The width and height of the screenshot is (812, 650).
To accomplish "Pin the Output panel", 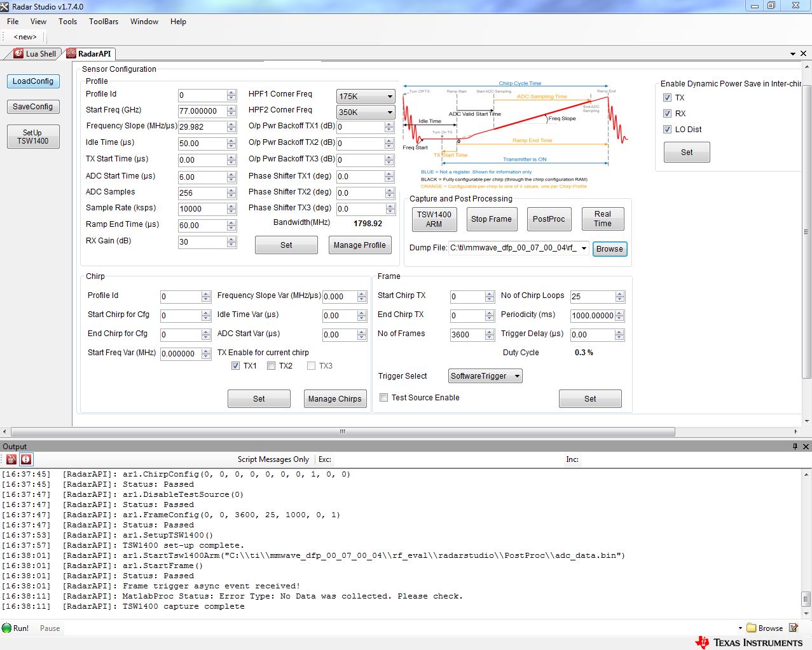I will click(795, 447).
